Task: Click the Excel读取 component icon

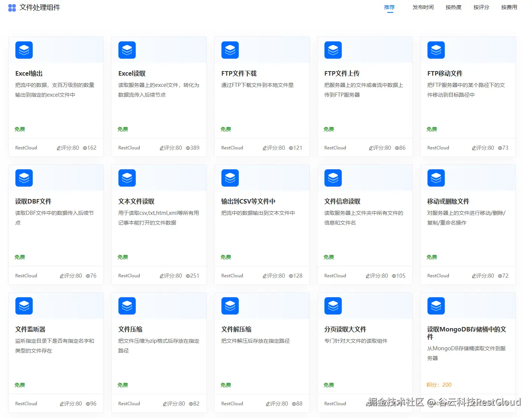Action: point(127,50)
